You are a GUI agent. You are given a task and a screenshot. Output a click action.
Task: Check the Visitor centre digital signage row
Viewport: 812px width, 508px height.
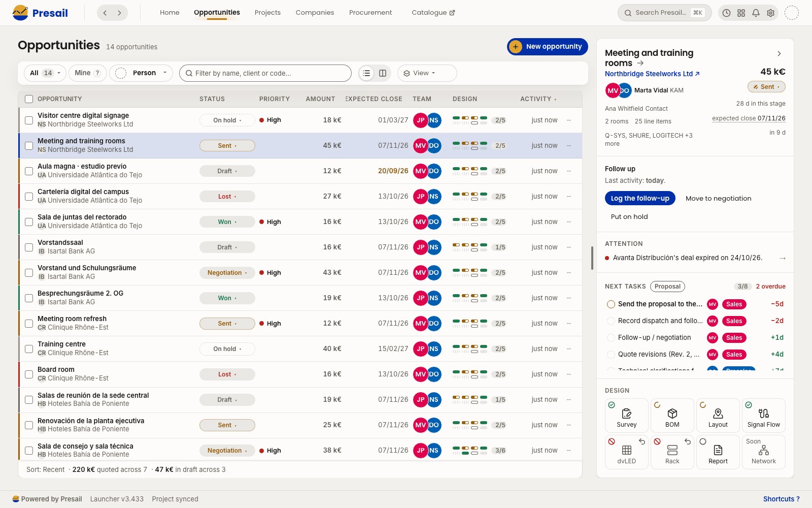[29, 120]
